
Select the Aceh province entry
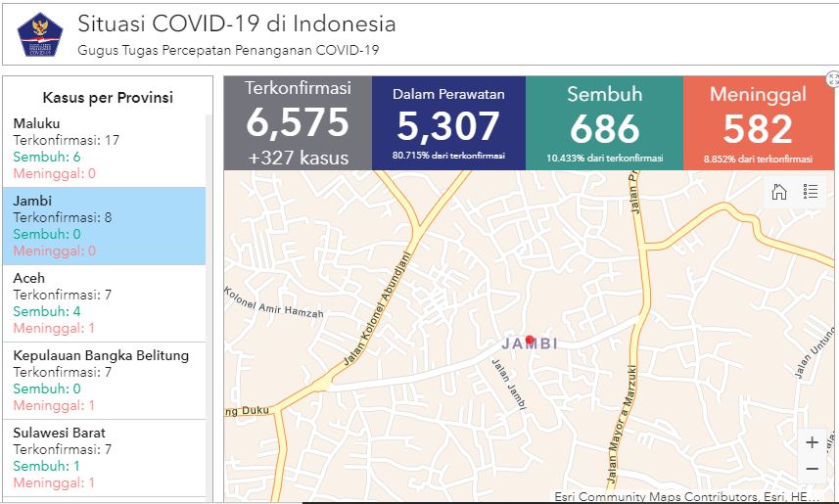105,303
